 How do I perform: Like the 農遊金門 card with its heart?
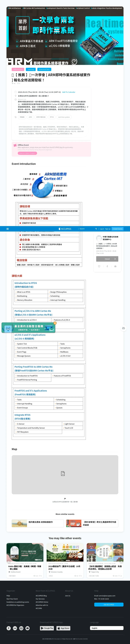pos(80,576)
